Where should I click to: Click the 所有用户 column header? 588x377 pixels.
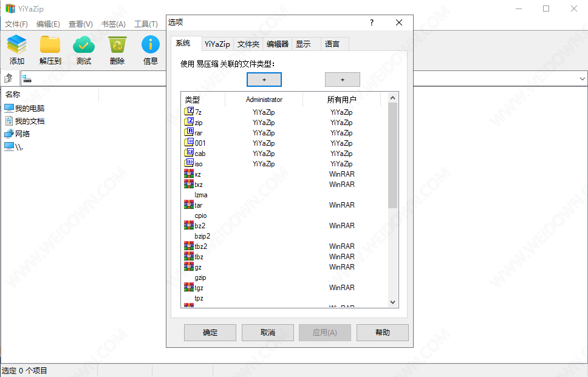pos(341,100)
